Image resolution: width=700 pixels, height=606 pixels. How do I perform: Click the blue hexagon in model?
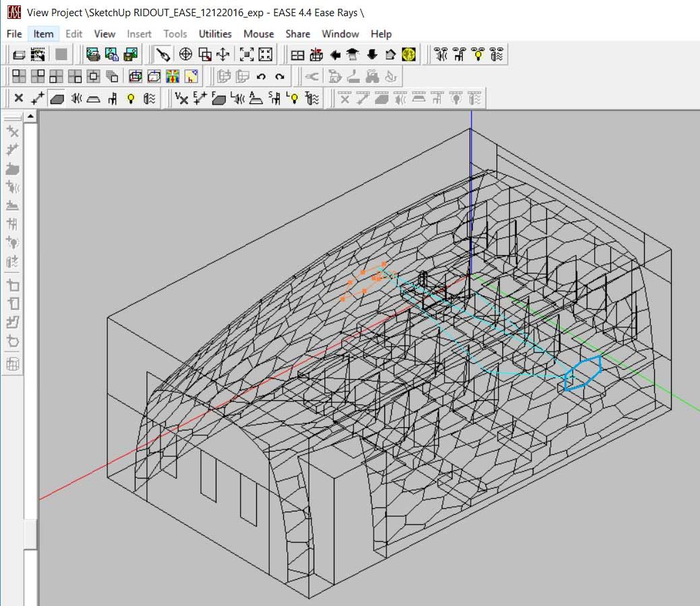tap(583, 373)
